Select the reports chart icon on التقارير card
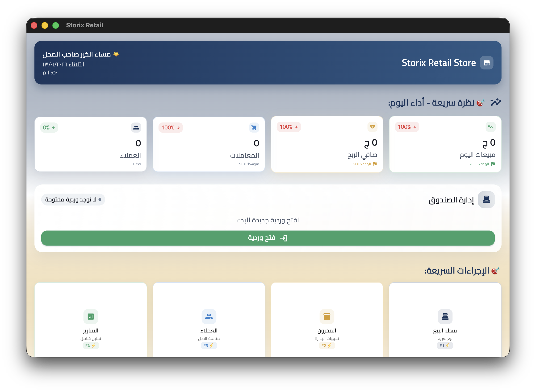The height and width of the screenshot is (392, 536). click(x=91, y=317)
